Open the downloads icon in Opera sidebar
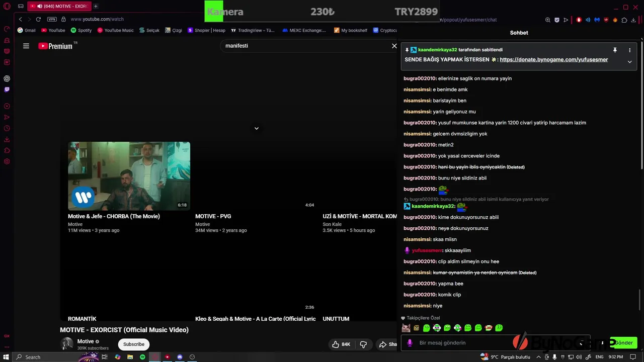 [7, 139]
